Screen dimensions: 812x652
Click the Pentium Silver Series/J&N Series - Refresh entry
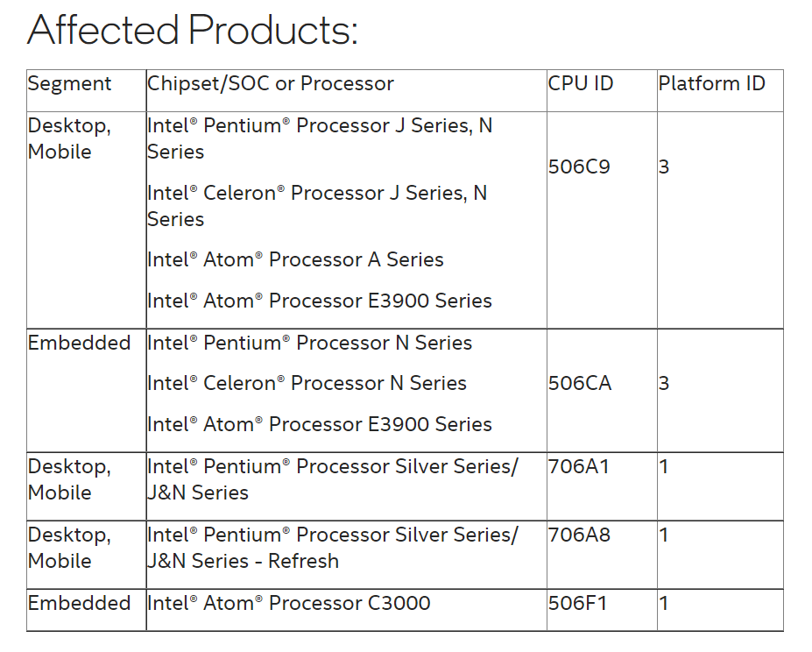[x=332, y=548]
